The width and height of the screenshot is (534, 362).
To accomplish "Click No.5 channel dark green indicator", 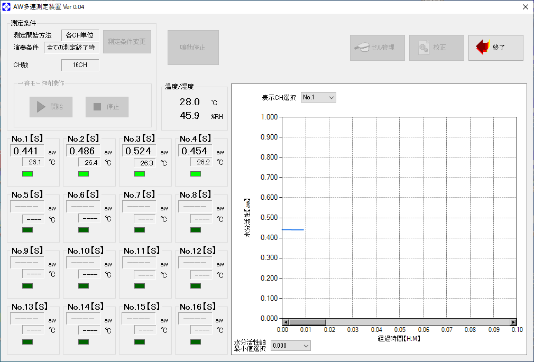I will point(28,230).
